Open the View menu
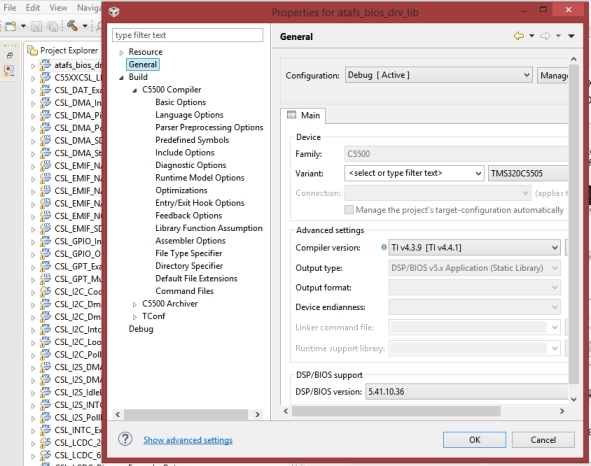Image resolution: width=591 pixels, height=466 pixels. point(58,8)
